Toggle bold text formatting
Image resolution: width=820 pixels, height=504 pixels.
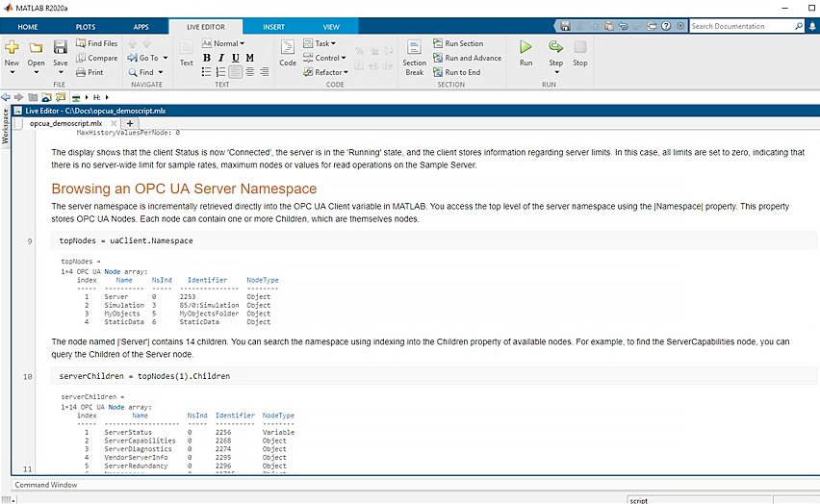pyautogui.click(x=207, y=58)
